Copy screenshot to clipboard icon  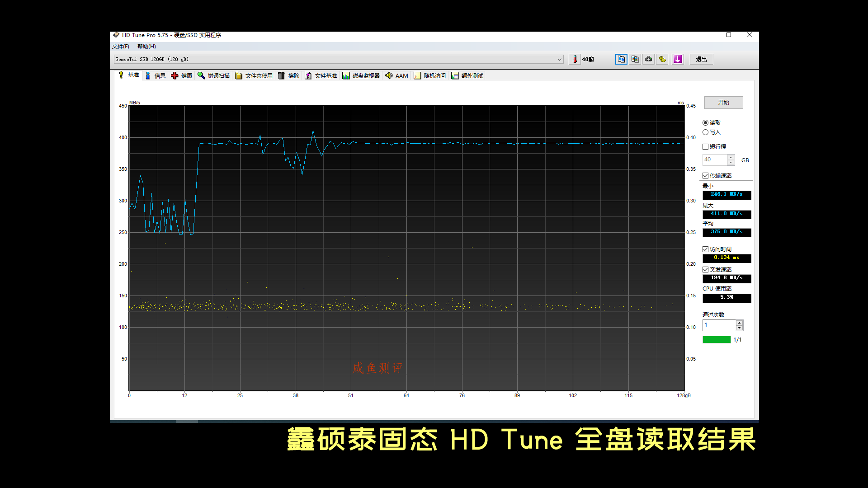[635, 59]
